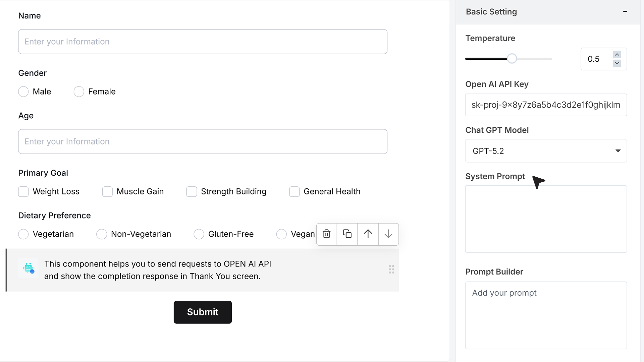Image resolution: width=644 pixels, height=362 pixels.
Task: Move component down with the arrow icon
Action: [x=388, y=234]
